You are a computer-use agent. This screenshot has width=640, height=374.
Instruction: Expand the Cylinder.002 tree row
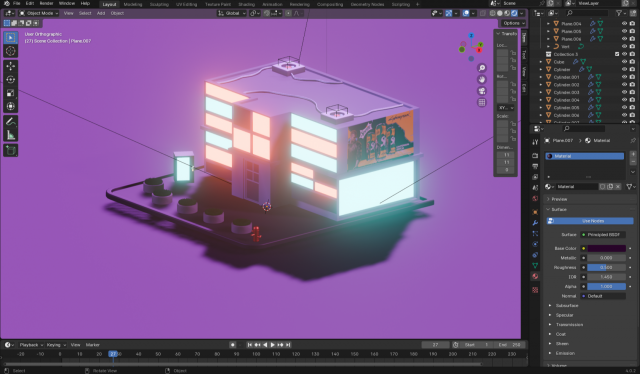542,85
